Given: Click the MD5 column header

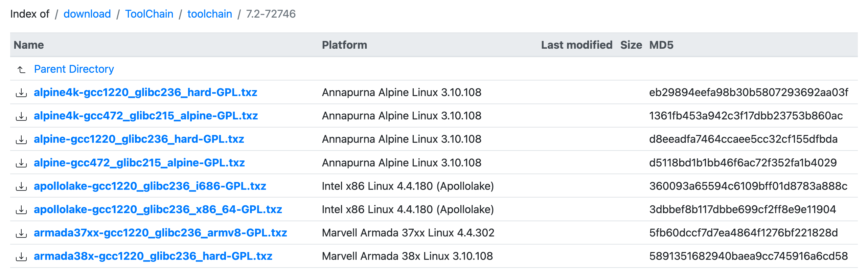Looking at the screenshot, I should pyautogui.click(x=661, y=45).
